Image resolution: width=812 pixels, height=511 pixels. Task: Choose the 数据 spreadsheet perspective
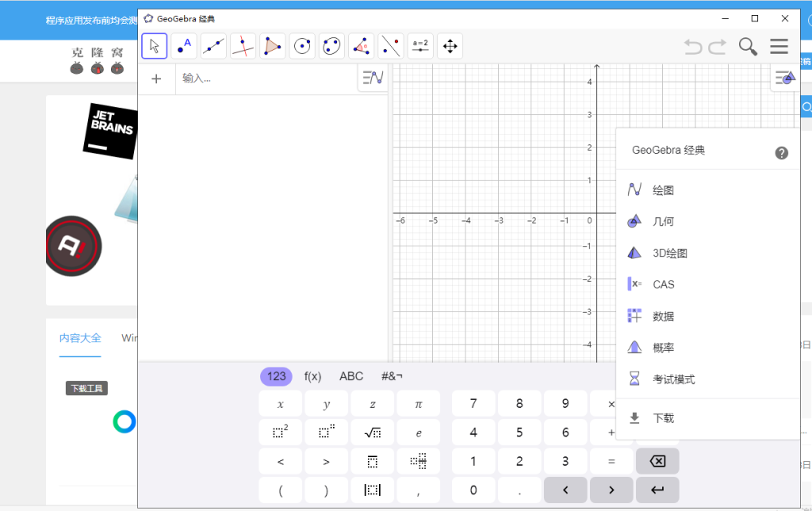(x=708, y=317)
